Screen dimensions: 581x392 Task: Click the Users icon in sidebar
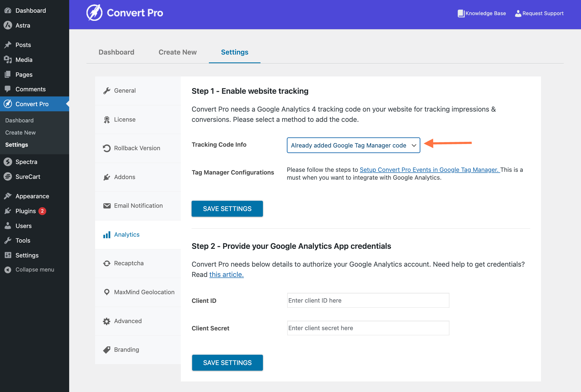[x=8, y=226]
